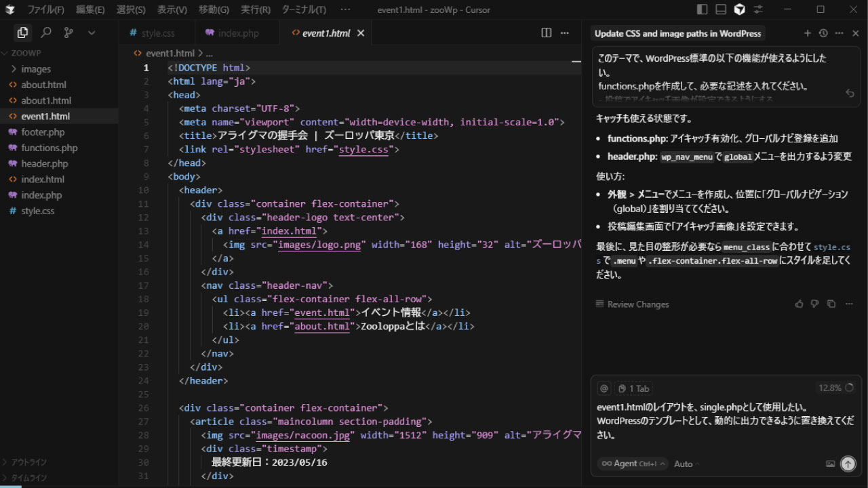Open the 実行(R) menu
Image resolution: width=868 pixels, height=488 pixels.
click(x=256, y=9)
